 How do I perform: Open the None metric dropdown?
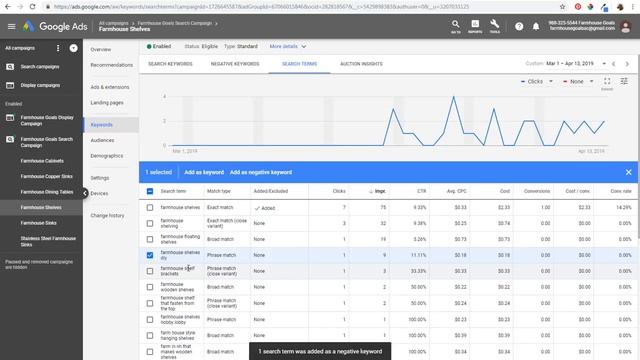point(578,82)
